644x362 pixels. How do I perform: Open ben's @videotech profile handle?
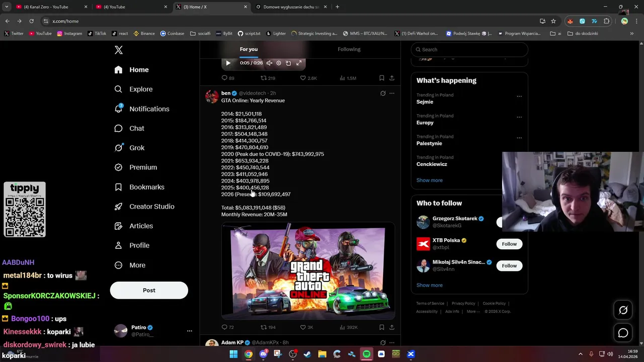pos(252,93)
